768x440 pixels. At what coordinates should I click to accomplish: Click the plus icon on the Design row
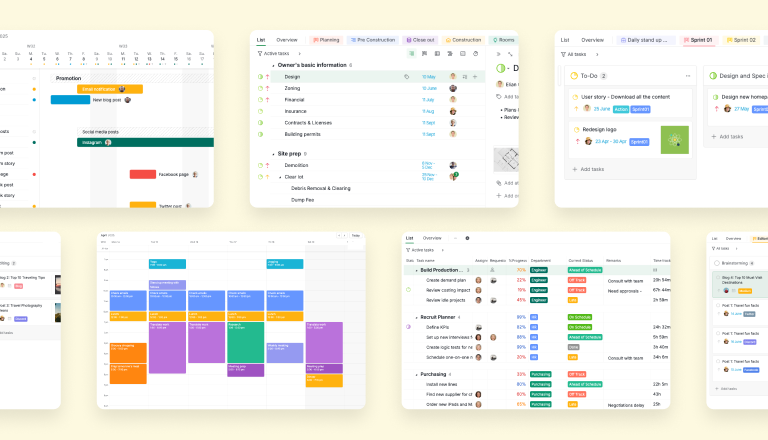click(x=475, y=76)
